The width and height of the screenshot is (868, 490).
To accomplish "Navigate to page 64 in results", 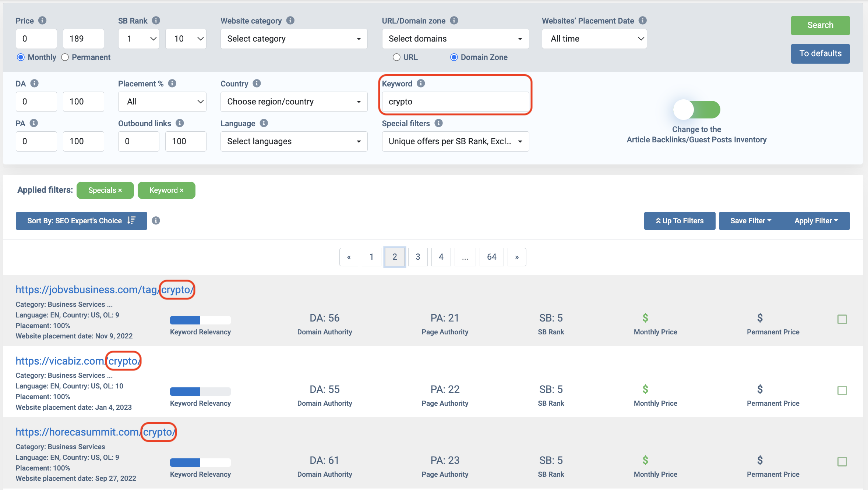I will pyautogui.click(x=492, y=257).
